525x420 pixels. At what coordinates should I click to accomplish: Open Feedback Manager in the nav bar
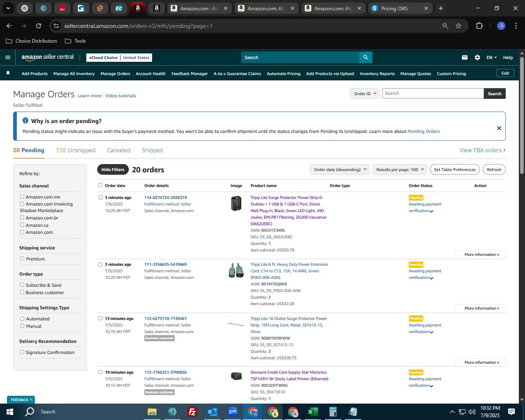(x=189, y=73)
